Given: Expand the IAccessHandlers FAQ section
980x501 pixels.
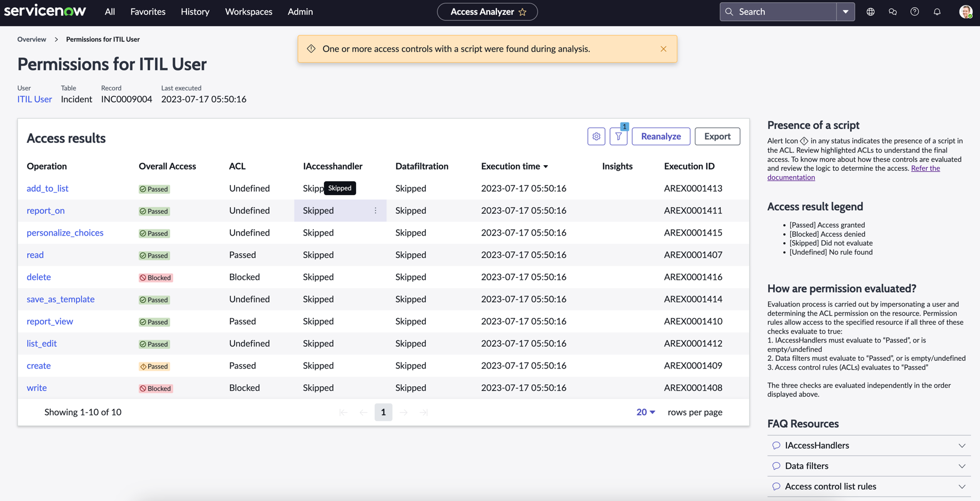Looking at the screenshot, I should coord(962,446).
